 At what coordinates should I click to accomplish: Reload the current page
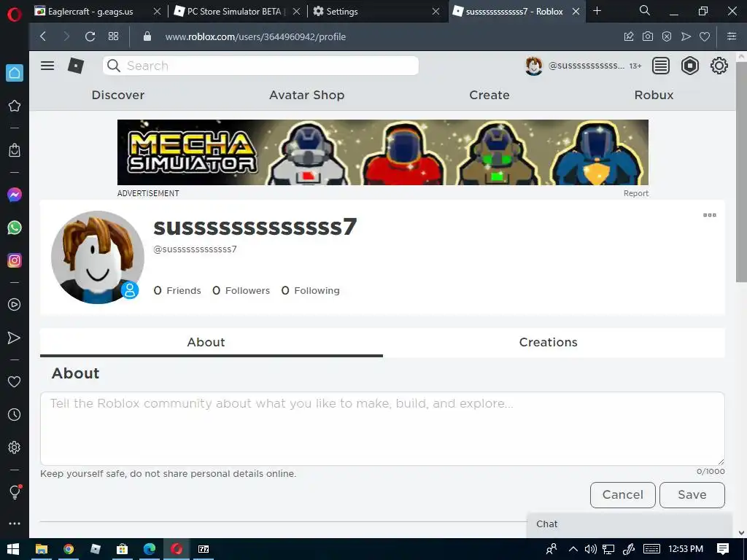click(90, 36)
